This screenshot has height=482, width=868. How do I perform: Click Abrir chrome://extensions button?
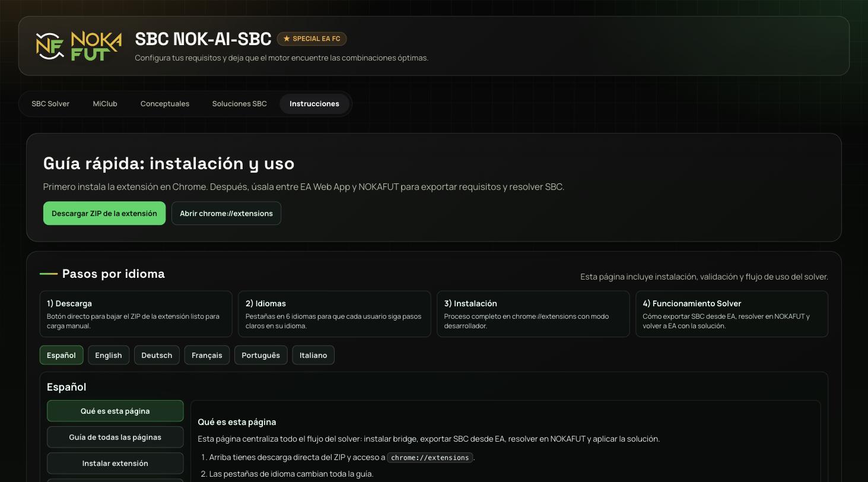(x=226, y=213)
